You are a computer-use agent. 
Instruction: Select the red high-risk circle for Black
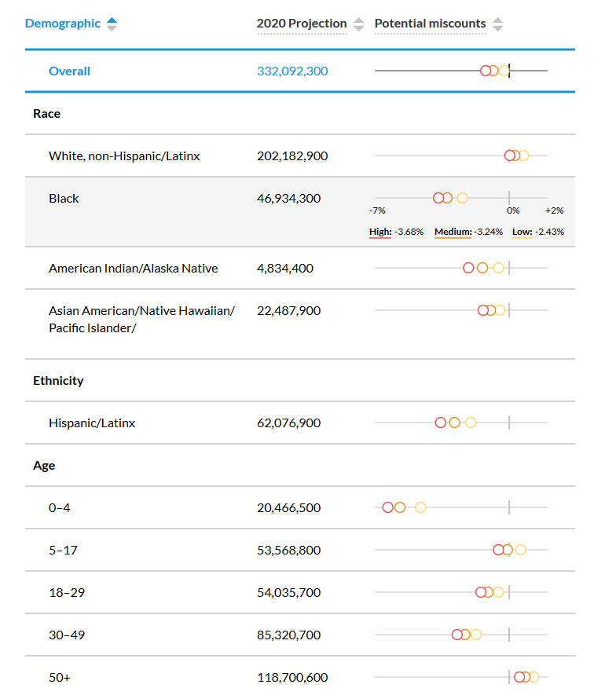click(x=439, y=198)
